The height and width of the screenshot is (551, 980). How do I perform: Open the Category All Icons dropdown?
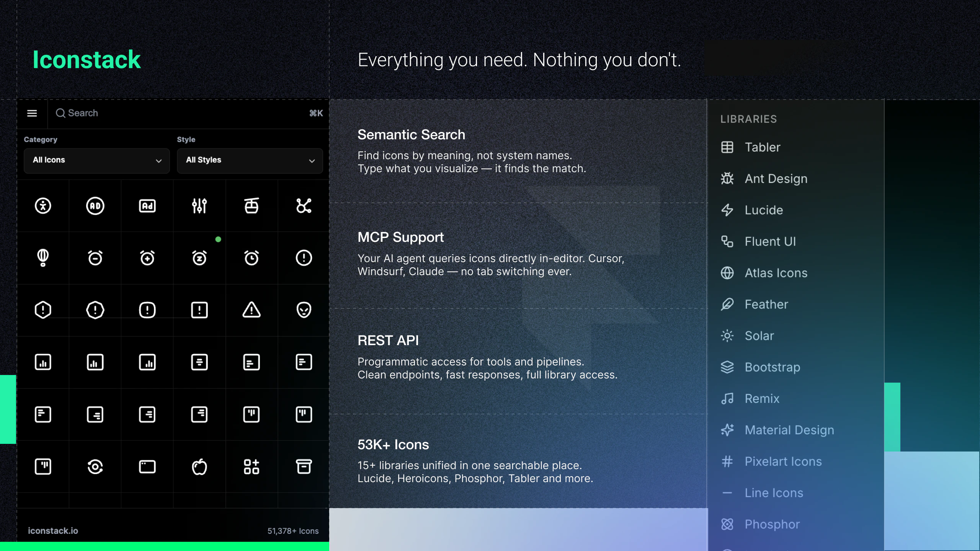[97, 160]
